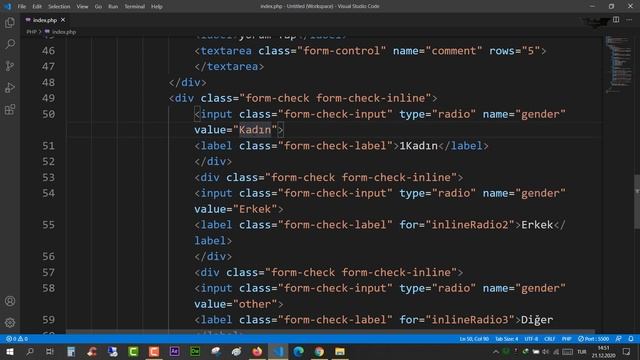Open the green Camtasia taskbar icon

133,351
